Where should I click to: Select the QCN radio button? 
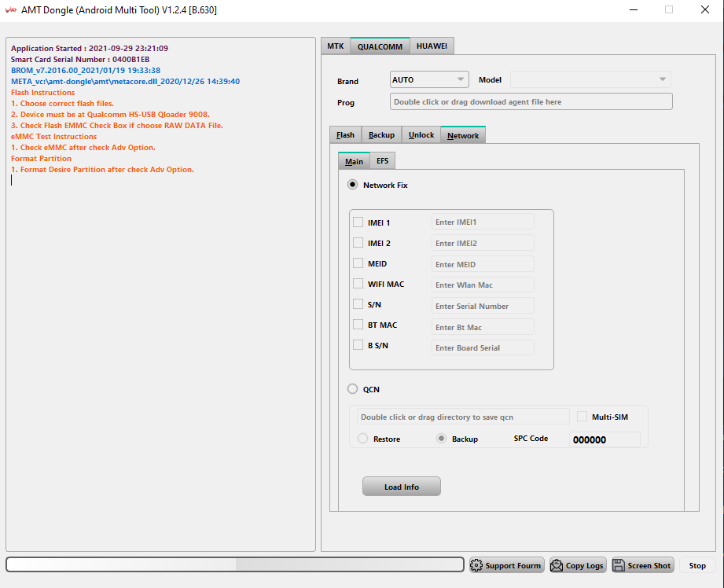[352, 389]
